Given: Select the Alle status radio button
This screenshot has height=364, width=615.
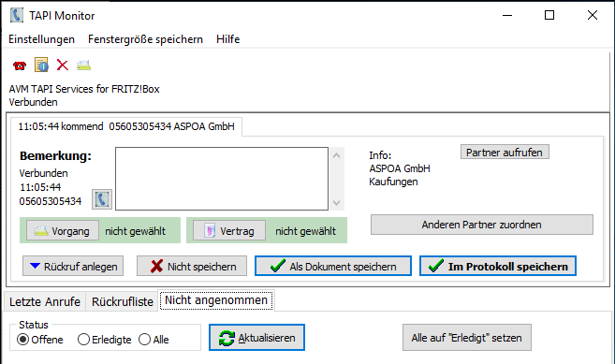Looking at the screenshot, I should [144, 340].
